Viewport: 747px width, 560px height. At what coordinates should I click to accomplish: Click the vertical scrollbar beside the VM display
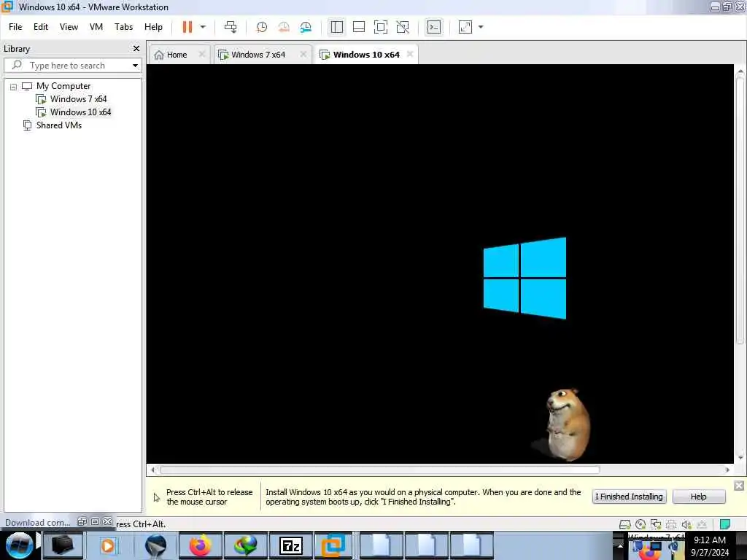(740, 209)
